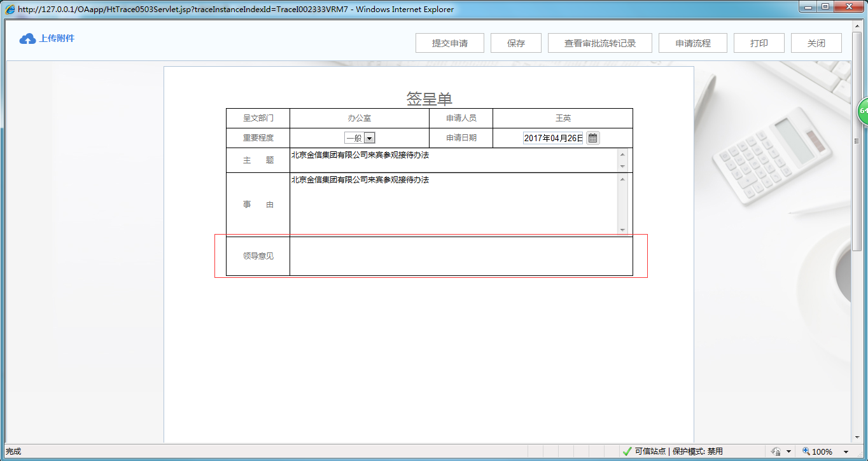Click the cloud upload attachment icon
Screen dimensions: 868x461
pyautogui.click(x=27, y=38)
